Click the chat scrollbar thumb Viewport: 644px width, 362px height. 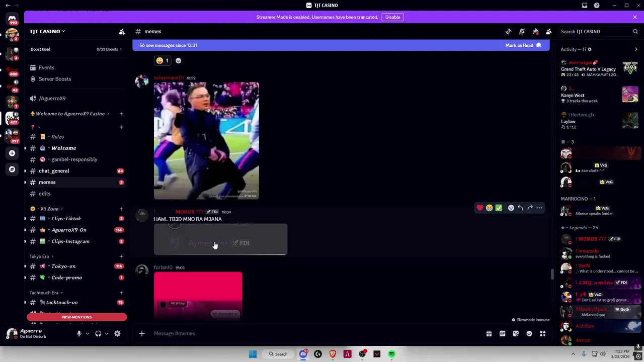pyautogui.click(x=552, y=274)
